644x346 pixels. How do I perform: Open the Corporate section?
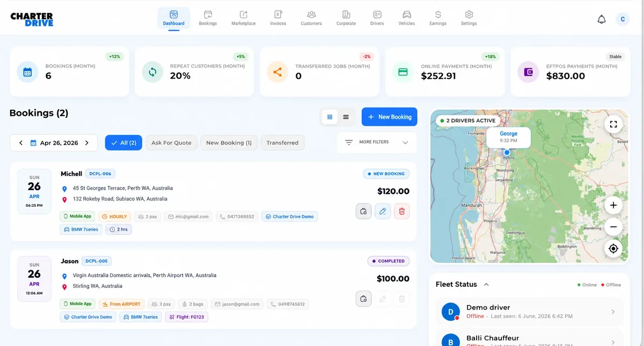point(346,18)
